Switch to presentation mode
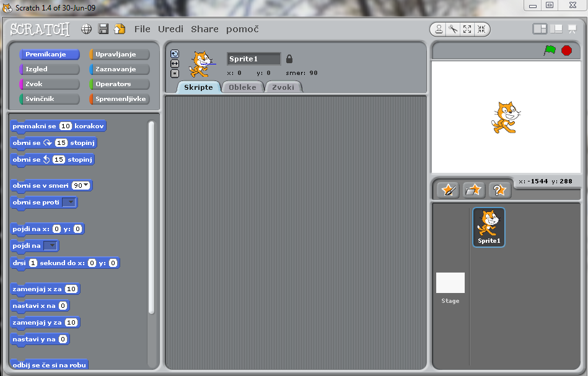Screen dimensions: 588x376 click(x=571, y=28)
